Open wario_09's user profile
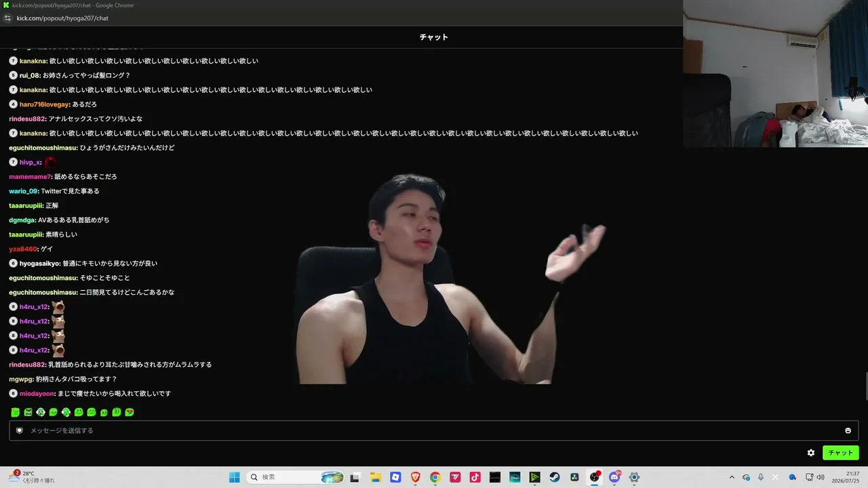 click(24, 191)
